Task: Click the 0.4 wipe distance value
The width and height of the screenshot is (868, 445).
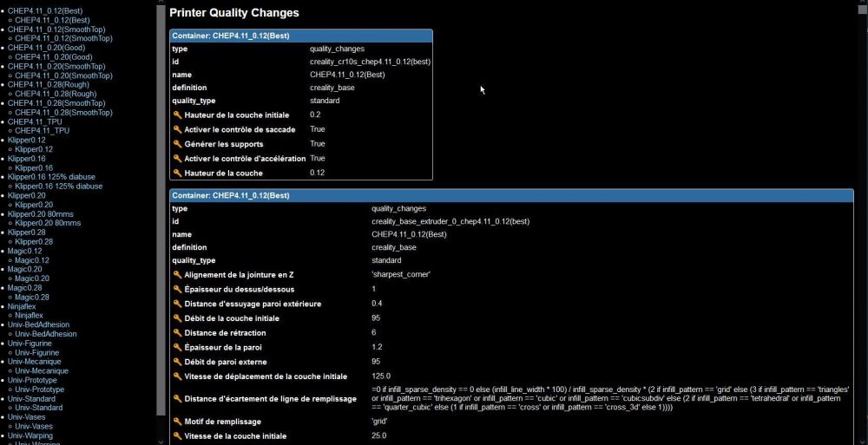Action: click(x=377, y=304)
